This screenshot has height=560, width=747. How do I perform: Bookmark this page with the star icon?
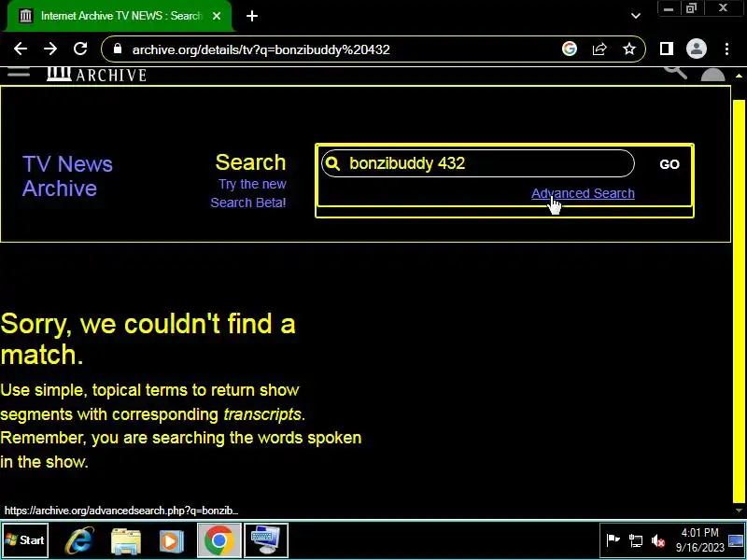pyautogui.click(x=629, y=49)
